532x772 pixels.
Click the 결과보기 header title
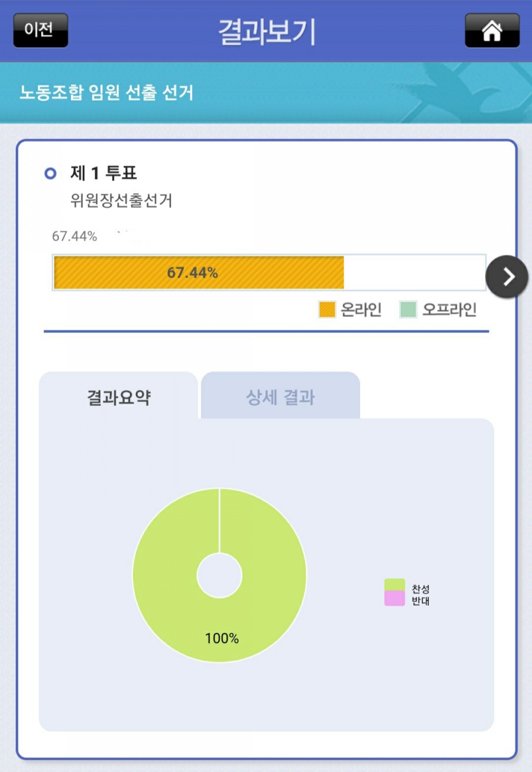click(267, 31)
